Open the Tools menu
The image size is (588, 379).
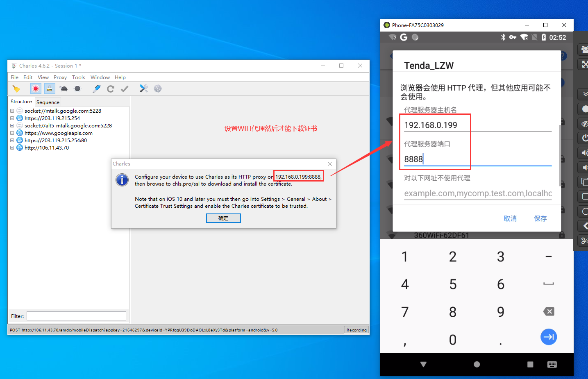pos(79,77)
